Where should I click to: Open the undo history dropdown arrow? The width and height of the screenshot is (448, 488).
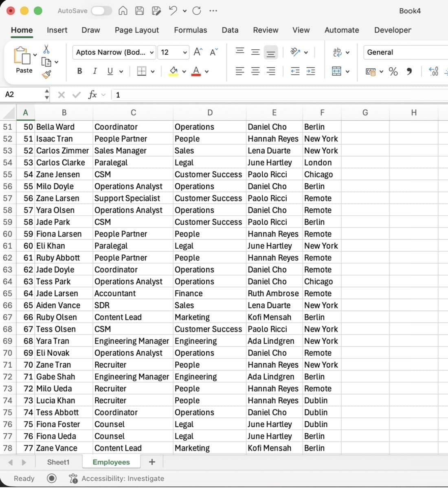click(x=184, y=11)
